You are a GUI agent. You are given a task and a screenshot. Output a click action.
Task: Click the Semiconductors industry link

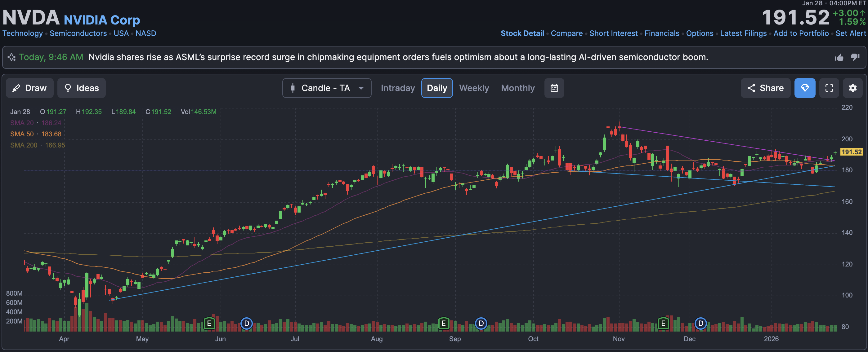tap(78, 33)
